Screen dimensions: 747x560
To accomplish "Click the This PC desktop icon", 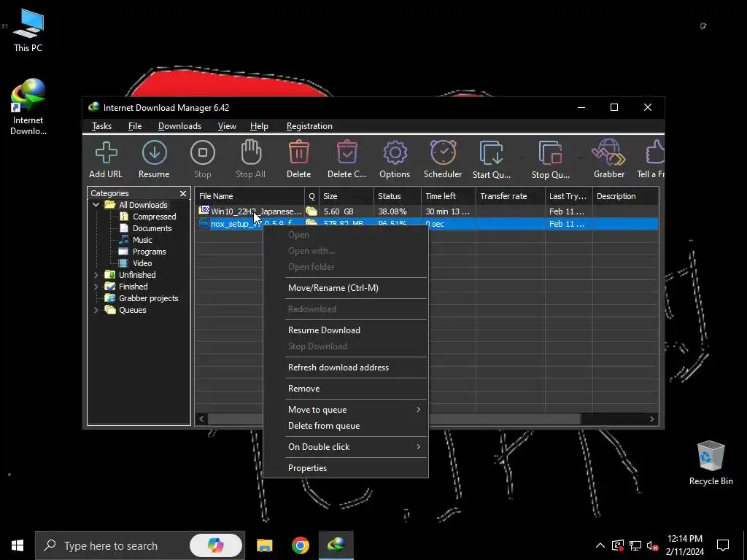I will [28, 31].
